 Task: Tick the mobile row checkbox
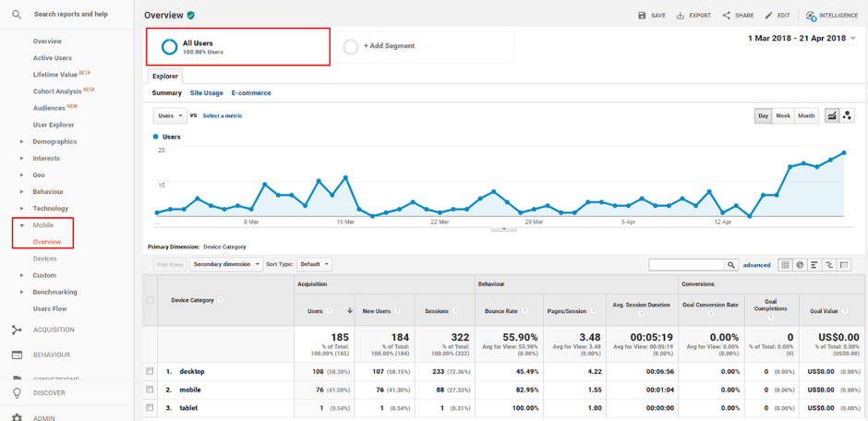point(150,390)
